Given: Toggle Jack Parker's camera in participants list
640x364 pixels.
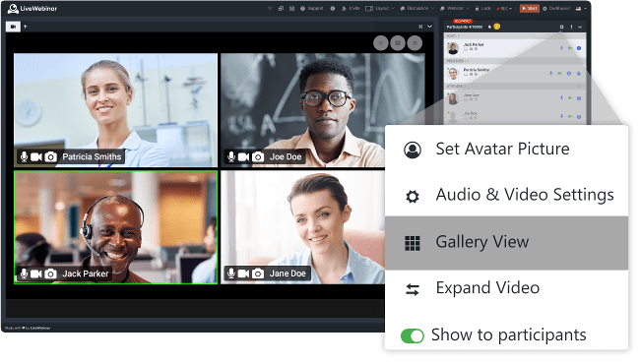Looking at the screenshot, I should tap(570, 48).
